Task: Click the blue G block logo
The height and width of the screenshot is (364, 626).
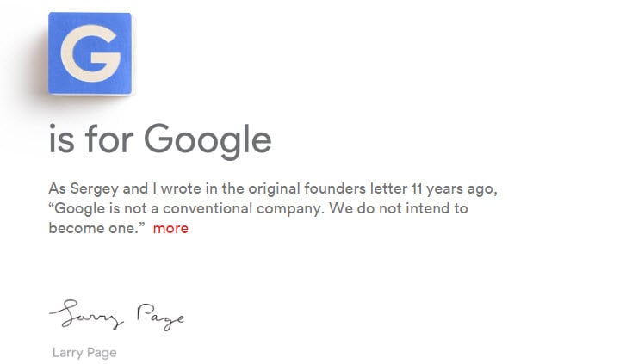Action: click(90, 53)
